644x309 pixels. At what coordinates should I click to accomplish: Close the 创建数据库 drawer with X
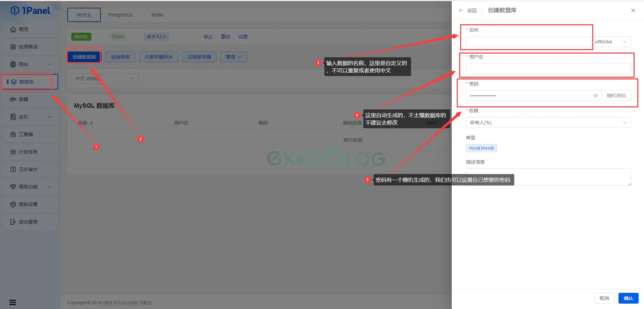click(x=633, y=10)
